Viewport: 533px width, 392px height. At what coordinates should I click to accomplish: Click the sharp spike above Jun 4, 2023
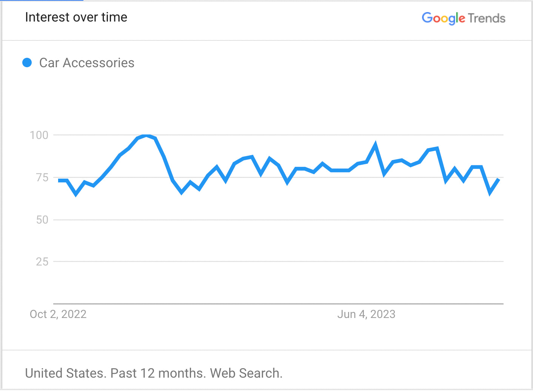(x=375, y=145)
